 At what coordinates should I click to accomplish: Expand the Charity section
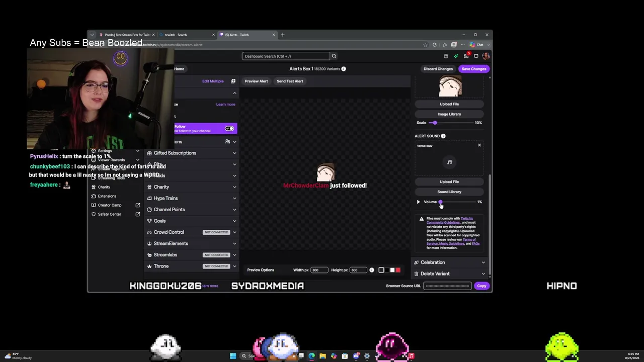click(x=234, y=187)
